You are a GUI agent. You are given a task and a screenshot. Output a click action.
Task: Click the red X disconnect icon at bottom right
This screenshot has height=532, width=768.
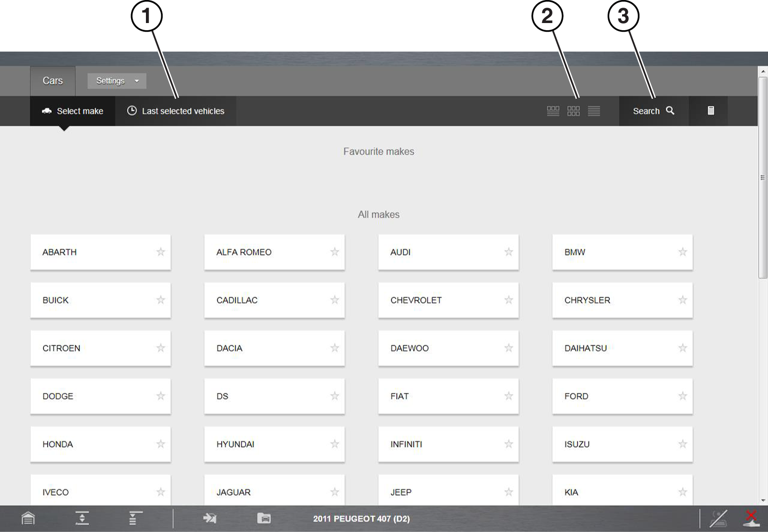pos(751,518)
